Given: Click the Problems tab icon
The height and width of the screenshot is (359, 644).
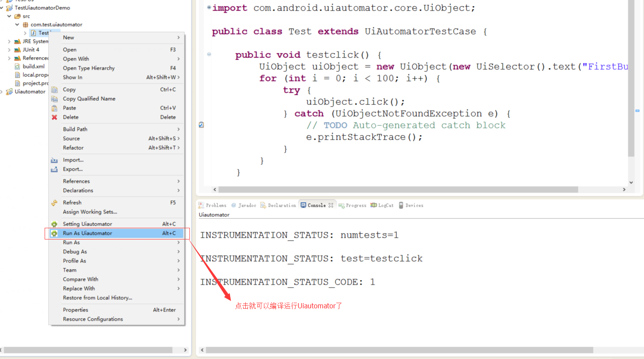Looking at the screenshot, I should 201,205.
